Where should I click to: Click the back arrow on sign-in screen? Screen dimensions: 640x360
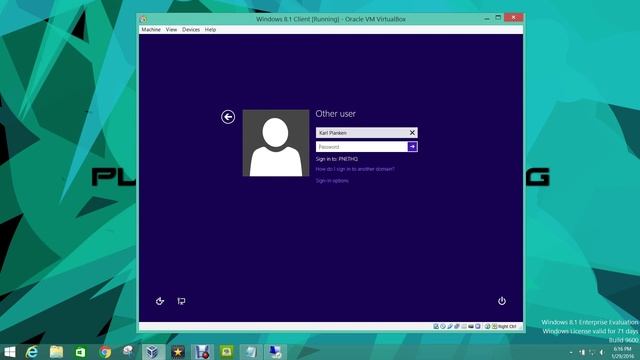(x=228, y=117)
